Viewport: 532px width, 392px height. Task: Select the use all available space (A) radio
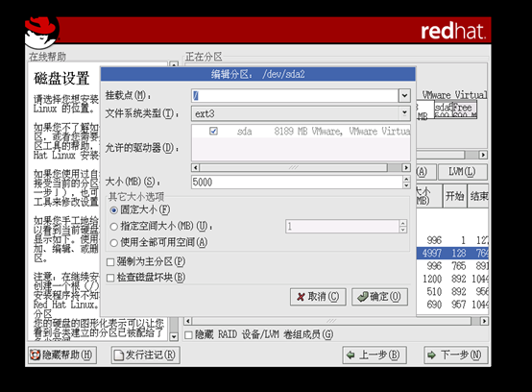point(114,243)
